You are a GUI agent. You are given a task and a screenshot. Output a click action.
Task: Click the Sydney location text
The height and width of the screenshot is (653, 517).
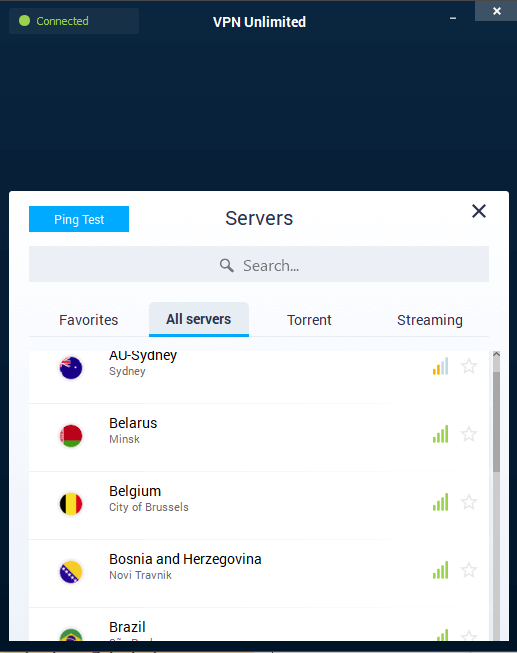pyautogui.click(x=127, y=371)
